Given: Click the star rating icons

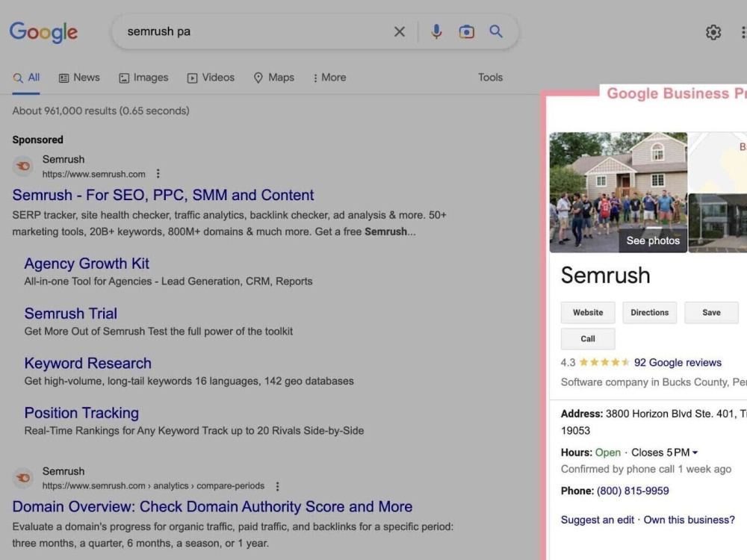Looking at the screenshot, I should (604, 362).
